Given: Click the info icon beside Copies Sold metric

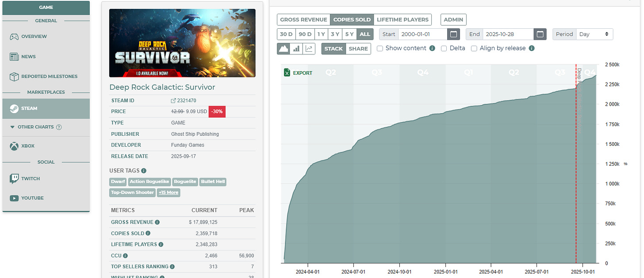Looking at the screenshot, I should [x=148, y=233].
